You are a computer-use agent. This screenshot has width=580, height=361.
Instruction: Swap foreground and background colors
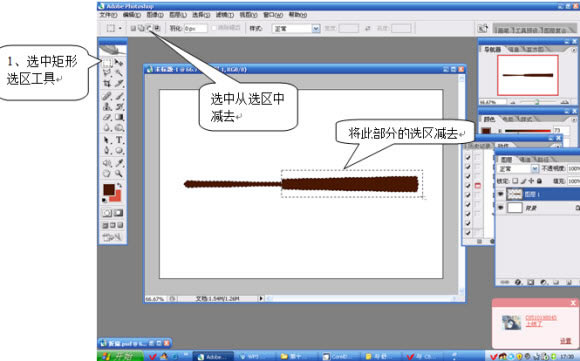(119, 185)
